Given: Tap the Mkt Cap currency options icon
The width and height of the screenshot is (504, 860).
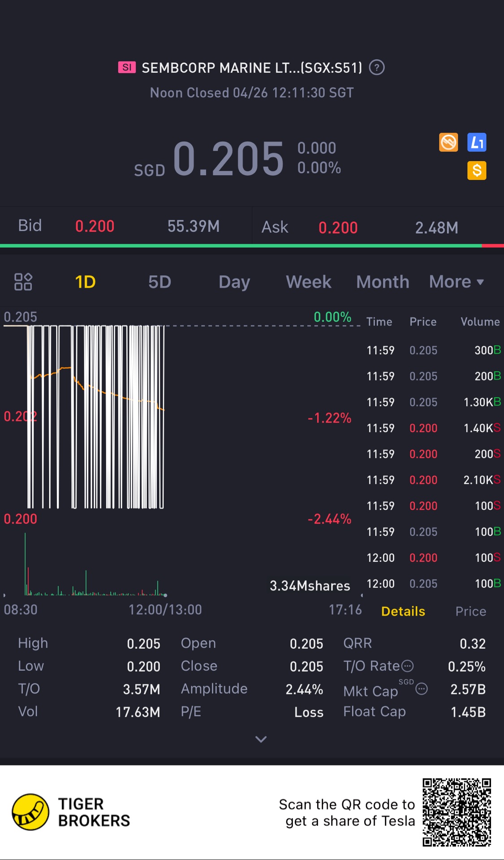Looking at the screenshot, I should [422, 689].
